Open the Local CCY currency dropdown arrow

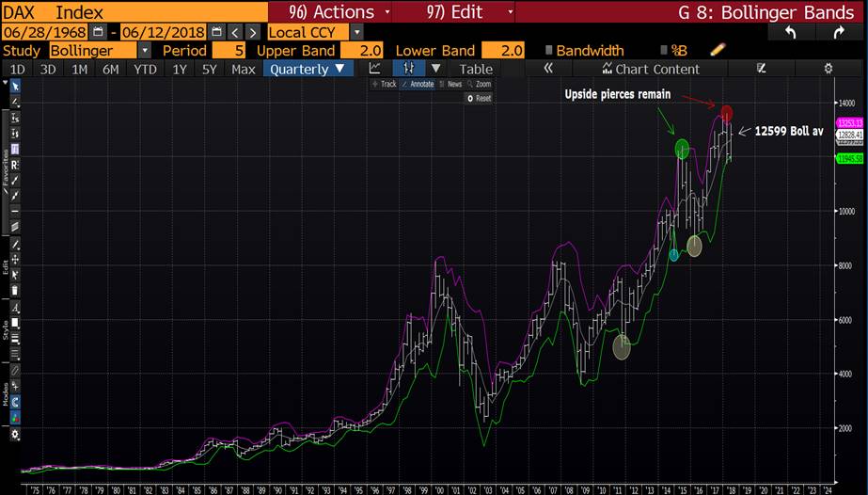(357, 32)
